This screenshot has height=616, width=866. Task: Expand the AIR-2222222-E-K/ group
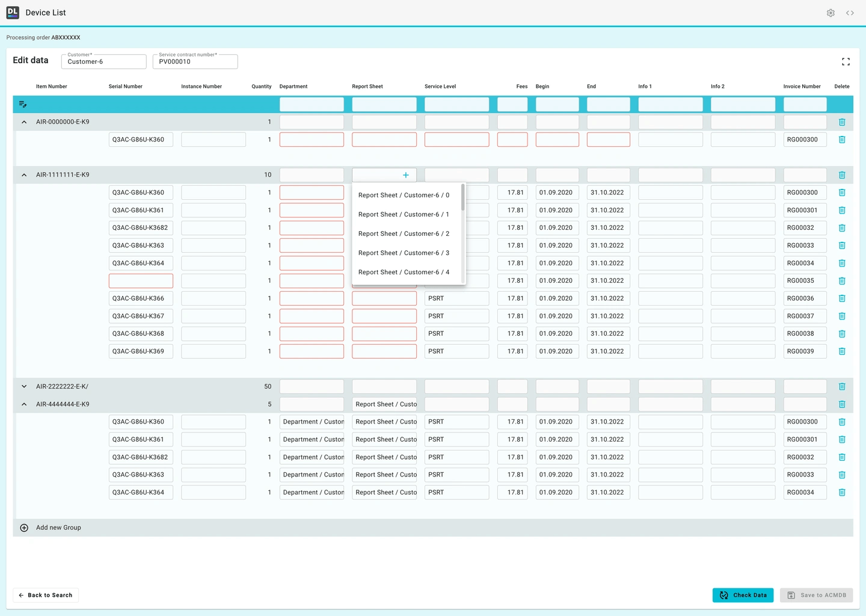pos(24,387)
